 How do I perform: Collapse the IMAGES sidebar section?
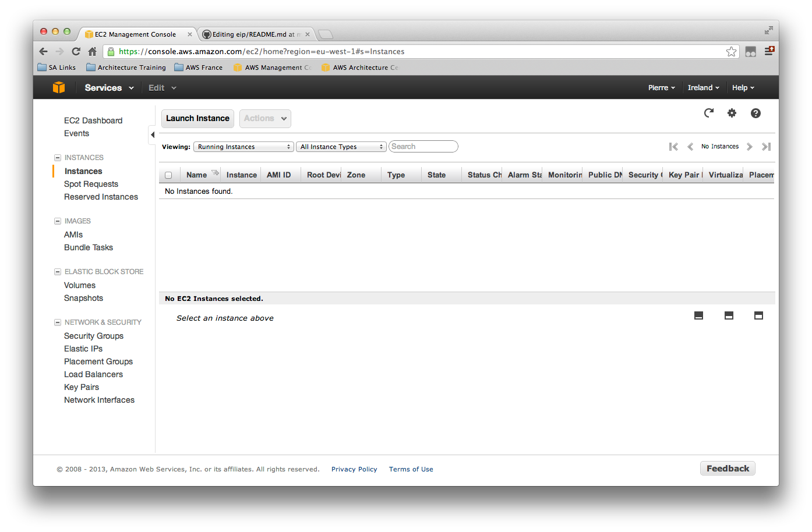tap(58, 221)
